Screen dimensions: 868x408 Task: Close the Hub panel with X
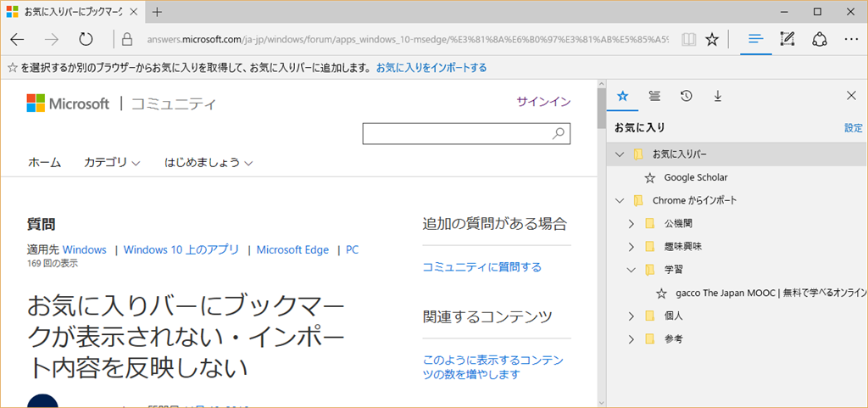852,96
